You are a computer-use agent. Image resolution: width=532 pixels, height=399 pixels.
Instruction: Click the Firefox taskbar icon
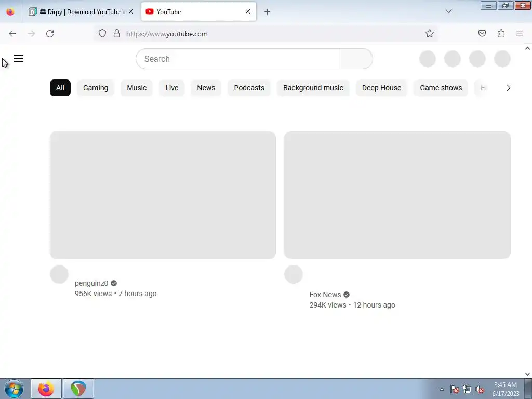point(46,389)
